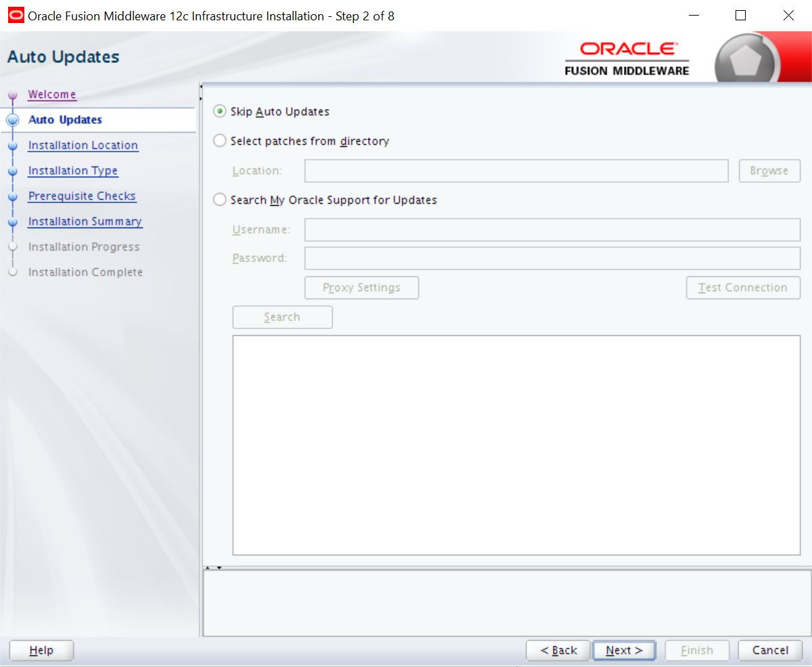The width and height of the screenshot is (812, 667).
Task: Choose Select patches from directory option
Action: [219, 141]
